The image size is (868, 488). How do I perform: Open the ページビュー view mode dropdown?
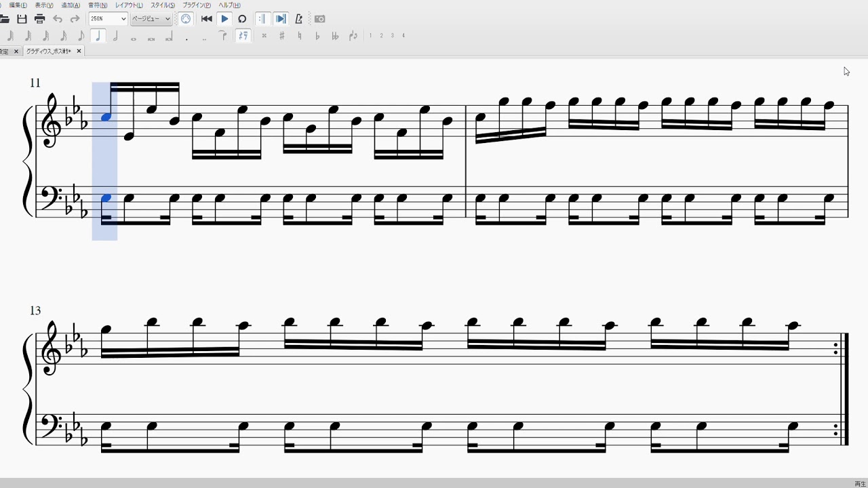(151, 19)
